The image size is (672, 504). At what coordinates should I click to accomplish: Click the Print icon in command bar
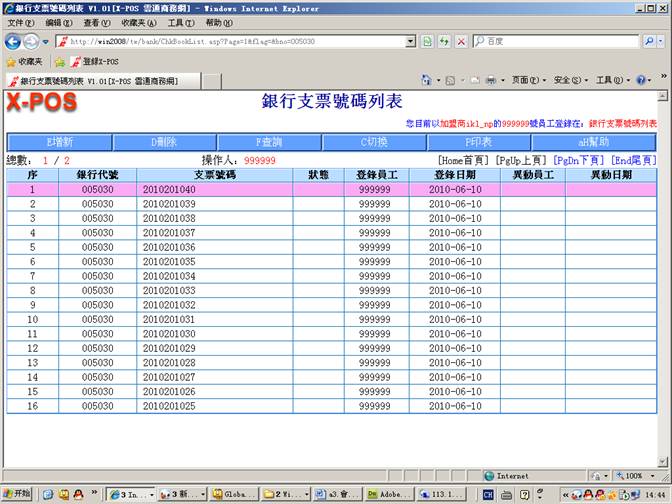click(490, 80)
